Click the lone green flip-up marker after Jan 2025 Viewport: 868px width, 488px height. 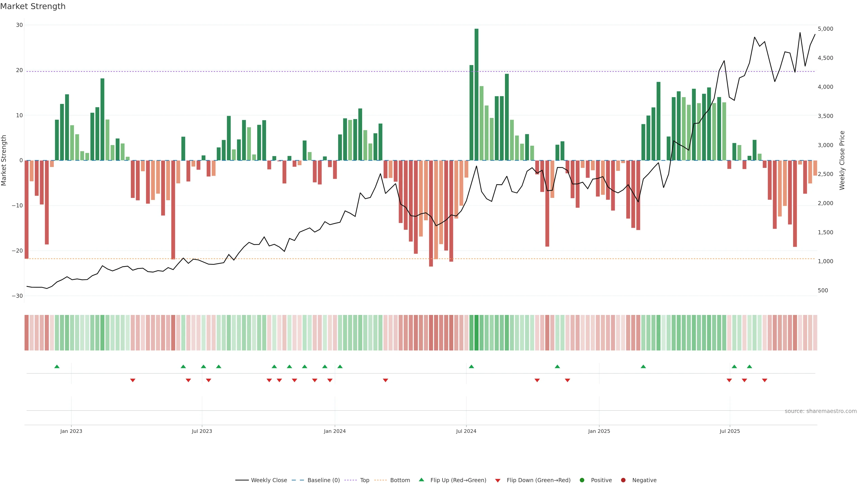tap(643, 366)
